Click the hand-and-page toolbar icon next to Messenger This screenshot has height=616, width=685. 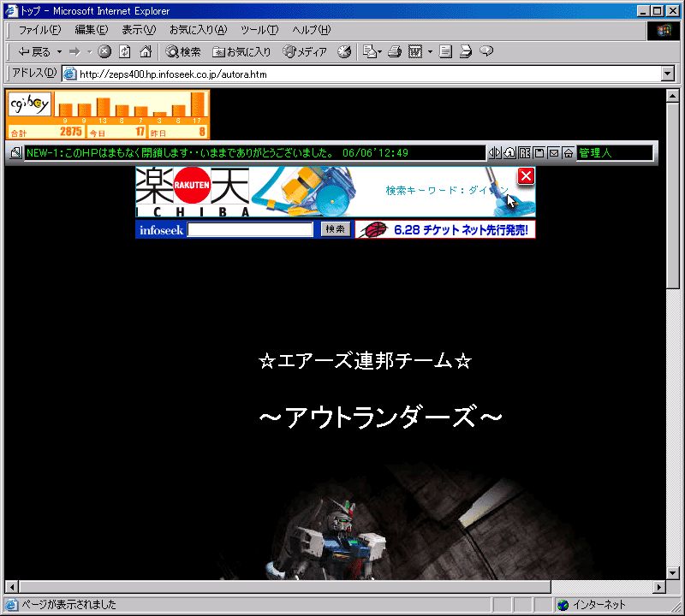coord(466,52)
